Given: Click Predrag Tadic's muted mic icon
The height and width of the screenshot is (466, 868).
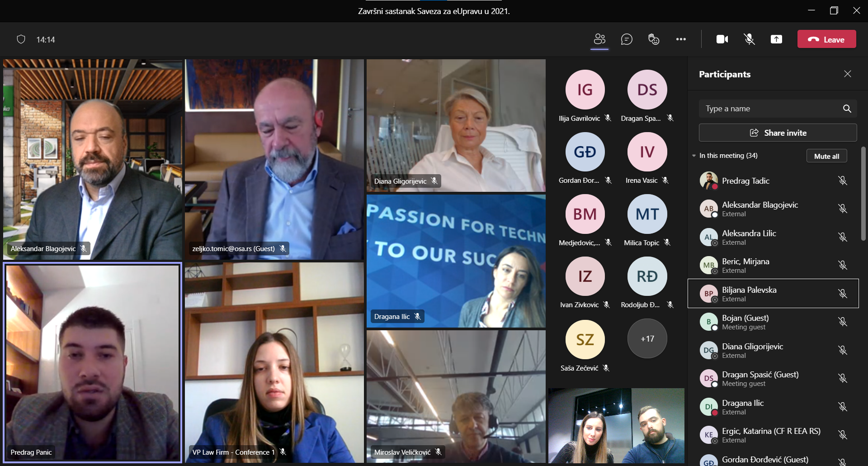Looking at the screenshot, I should (x=843, y=181).
